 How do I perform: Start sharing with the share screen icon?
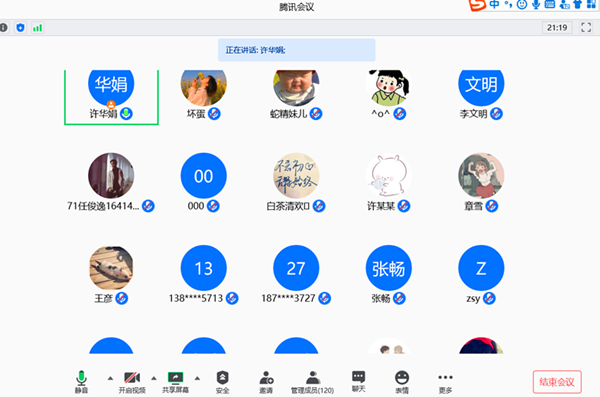(176, 378)
